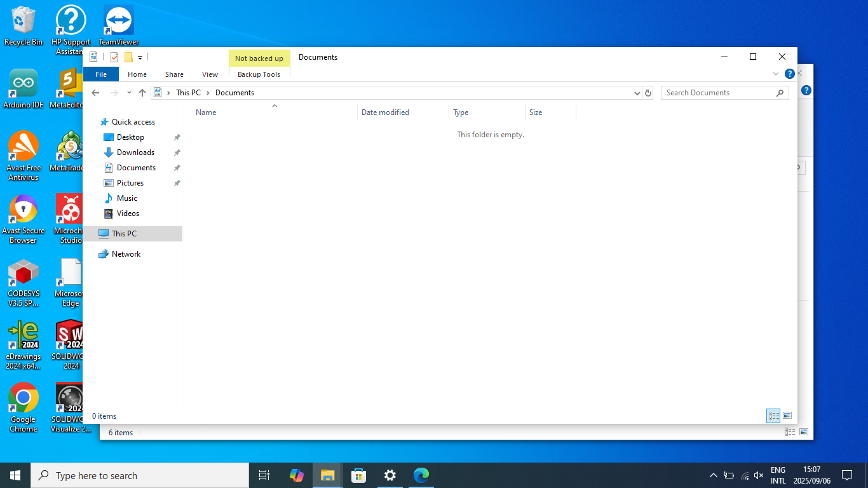Switch to details view using status bar icon
Image resolution: width=868 pixels, height=488 pixels.
pos(773,416)
